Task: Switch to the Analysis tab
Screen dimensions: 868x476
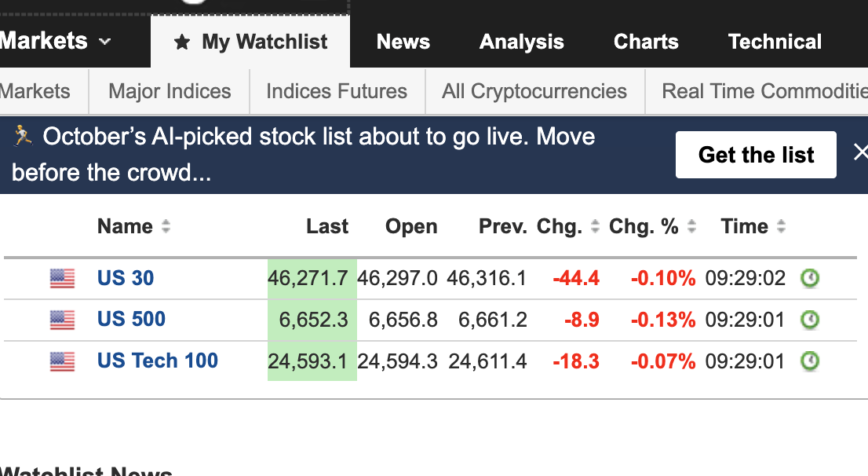Action: coord(522,42)
